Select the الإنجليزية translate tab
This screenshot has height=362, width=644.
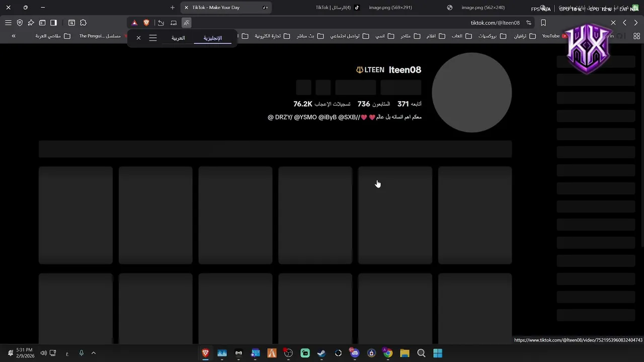click(212, 38)
